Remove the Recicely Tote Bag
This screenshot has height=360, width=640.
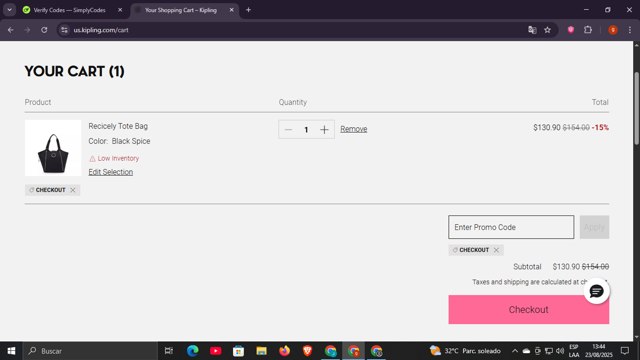pyautogui.click(x=353, y=129)
